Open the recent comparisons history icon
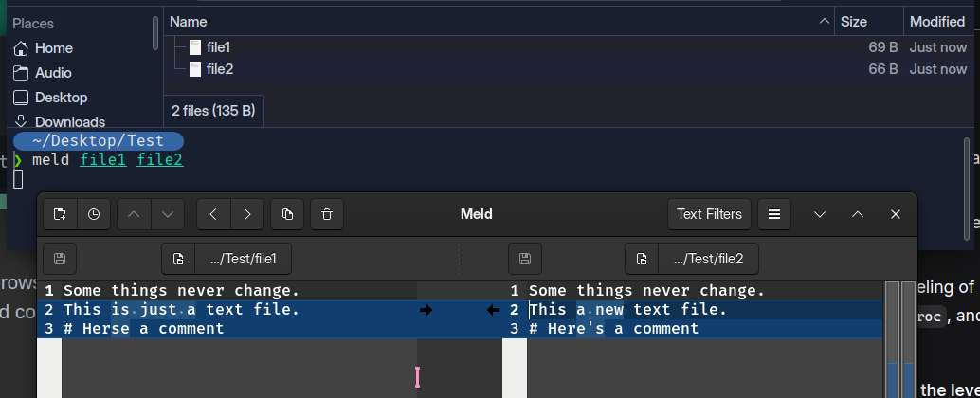This screenshot has height=398, width=980. [94, 214]
